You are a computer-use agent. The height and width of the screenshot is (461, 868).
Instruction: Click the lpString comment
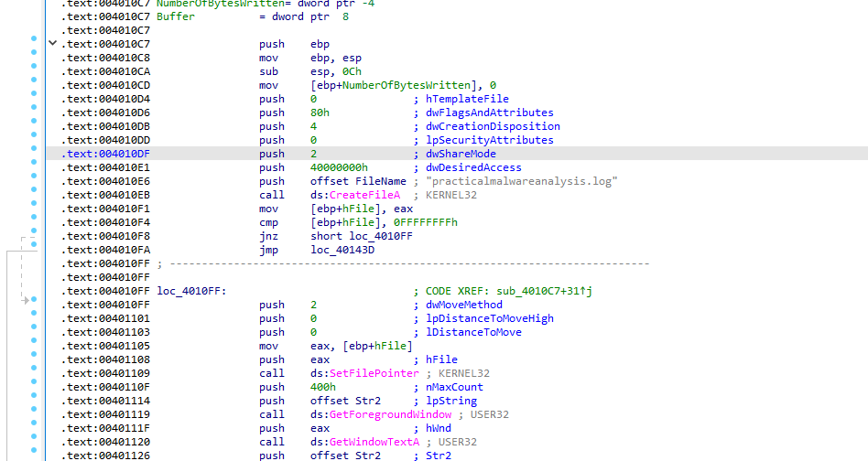[451, 401]
